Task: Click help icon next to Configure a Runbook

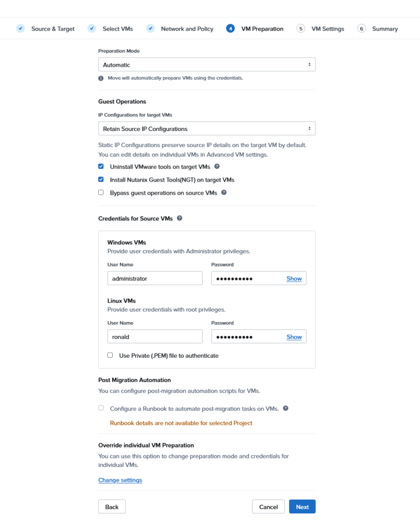Action: (286, 408)
